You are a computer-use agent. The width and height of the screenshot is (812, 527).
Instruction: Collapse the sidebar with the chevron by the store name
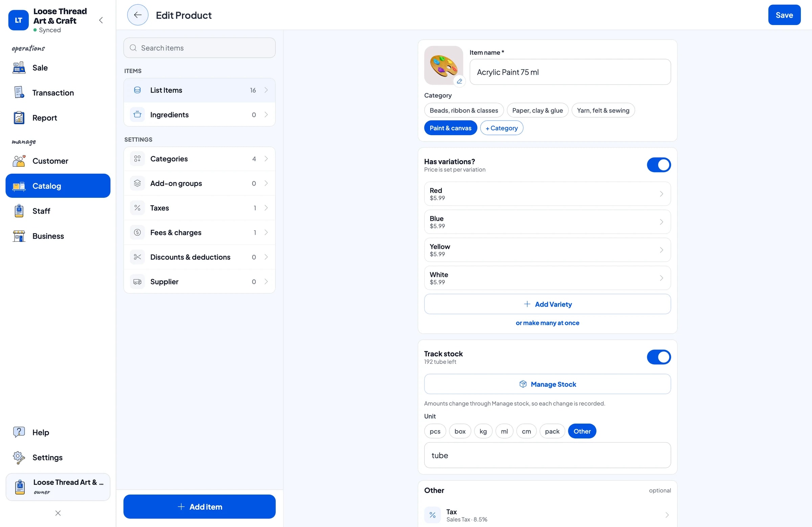[101, 20]
